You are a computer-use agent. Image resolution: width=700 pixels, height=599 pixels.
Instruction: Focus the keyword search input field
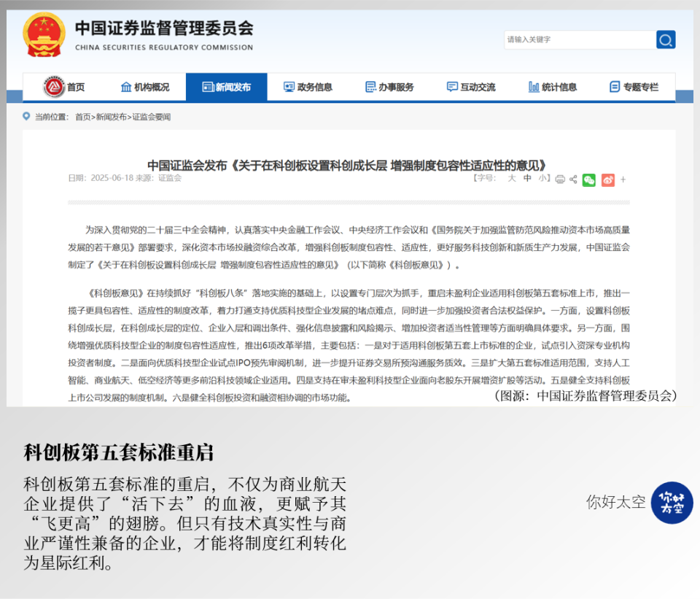coord(580,39)
